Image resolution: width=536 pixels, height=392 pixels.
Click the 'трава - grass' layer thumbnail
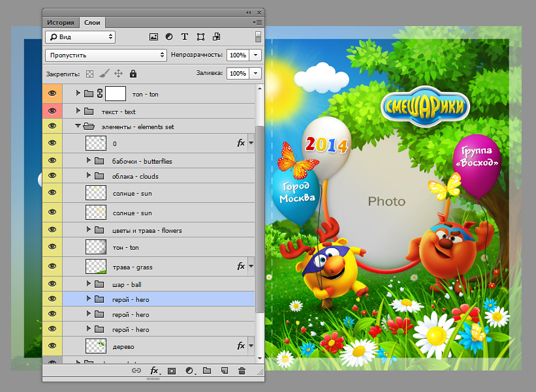[97, 266]
